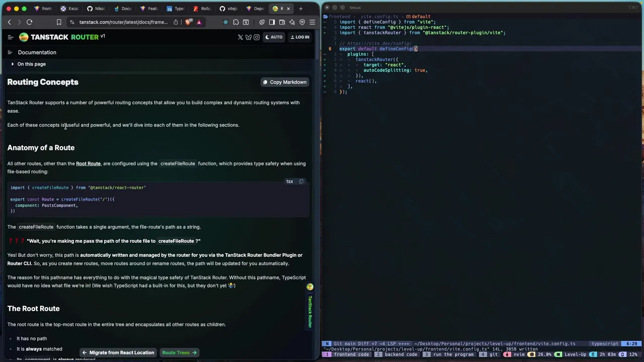This screenshot has width=644, height=362.
Task: Go to Migrate from React Location page
Action: coord(118,352)
